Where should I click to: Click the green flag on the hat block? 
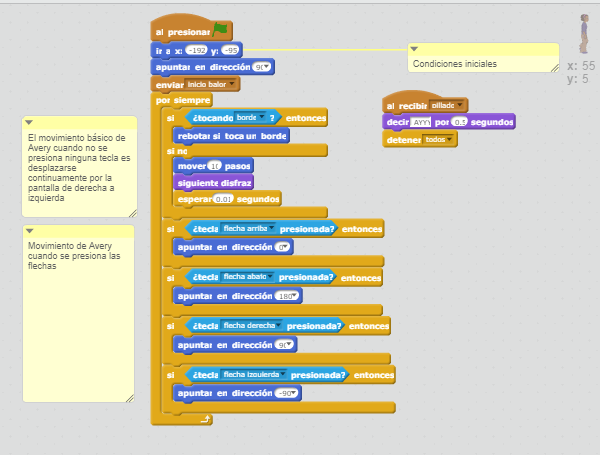point(220,31)
